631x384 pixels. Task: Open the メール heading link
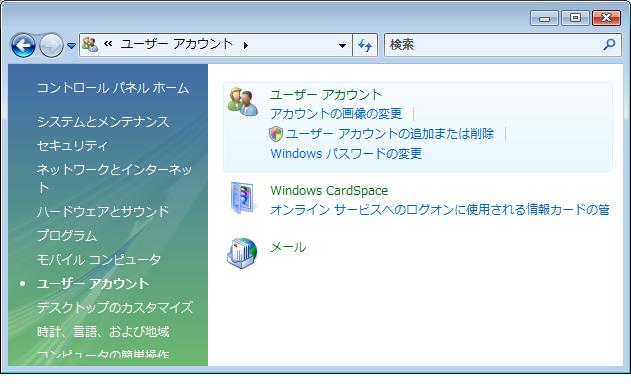[288, 247]
